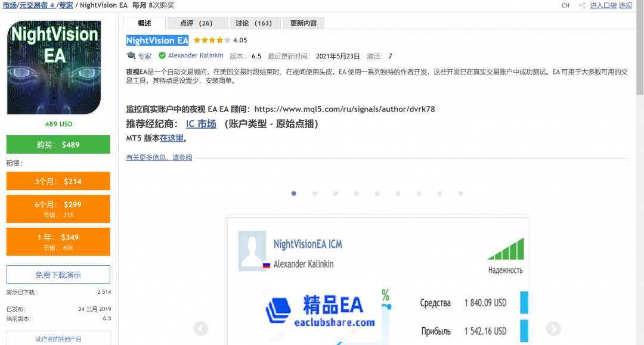Viewport: 644px width, 345px height.
Task: Open the CN language selector
Action: tap(565, 5)
